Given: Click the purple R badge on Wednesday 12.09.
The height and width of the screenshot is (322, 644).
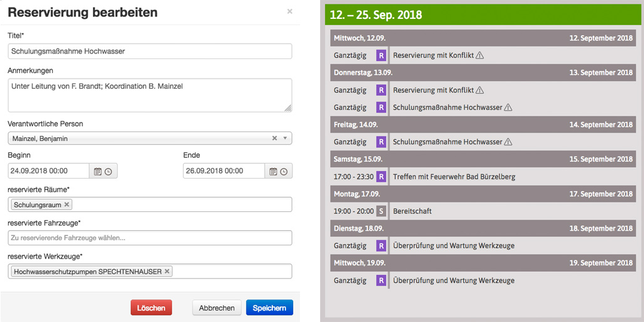Looking at the screenshot, I should pyautogui.click(x=380, y=55).
